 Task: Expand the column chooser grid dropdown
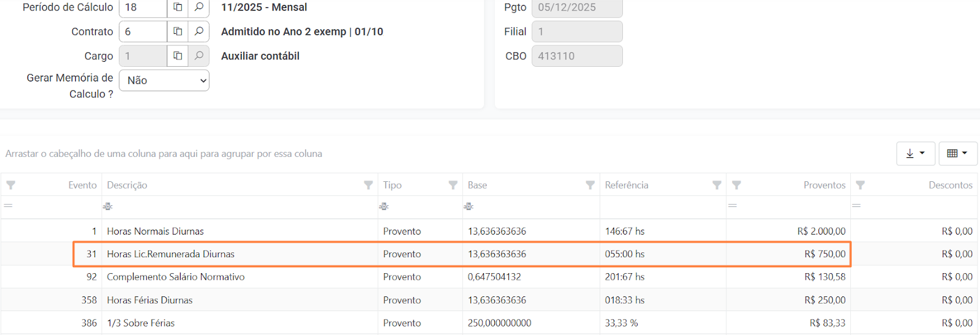(957, 153)
